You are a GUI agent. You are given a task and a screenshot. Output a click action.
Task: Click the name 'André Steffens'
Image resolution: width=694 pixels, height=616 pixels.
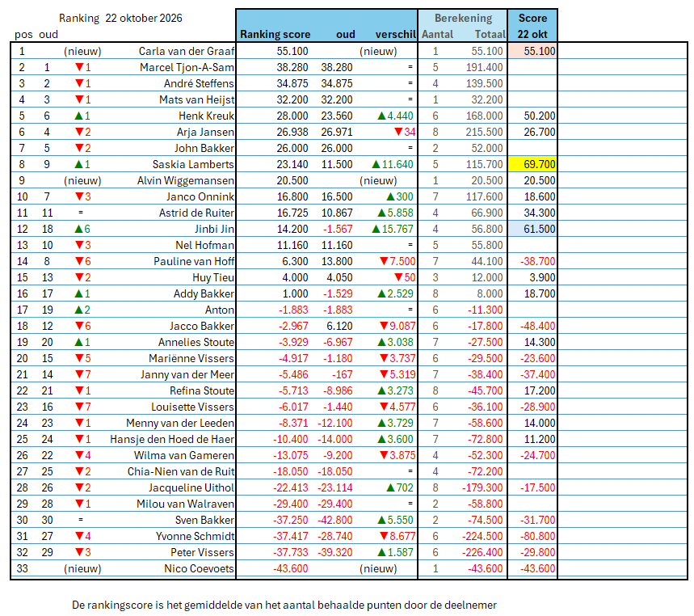click(199, 84)
